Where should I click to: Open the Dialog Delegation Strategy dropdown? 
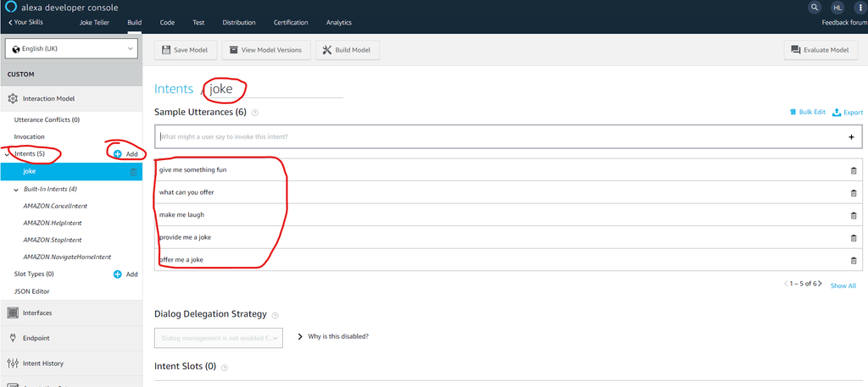pyautogui.click(x=219, y=337)
